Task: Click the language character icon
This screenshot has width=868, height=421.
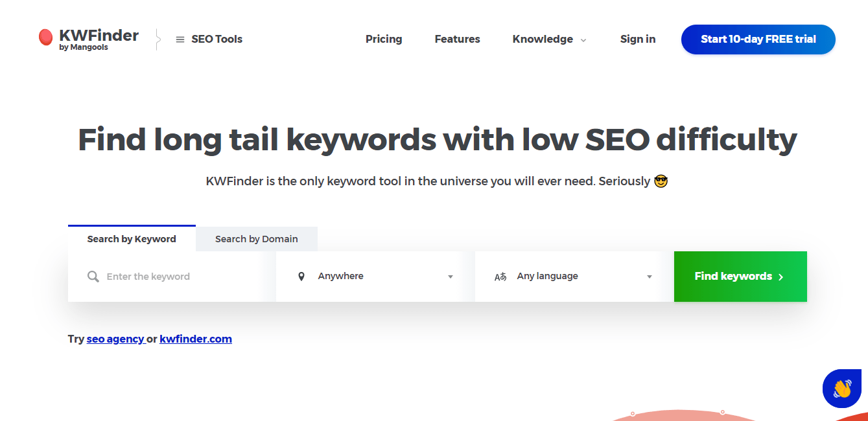Action: (500, 276)
